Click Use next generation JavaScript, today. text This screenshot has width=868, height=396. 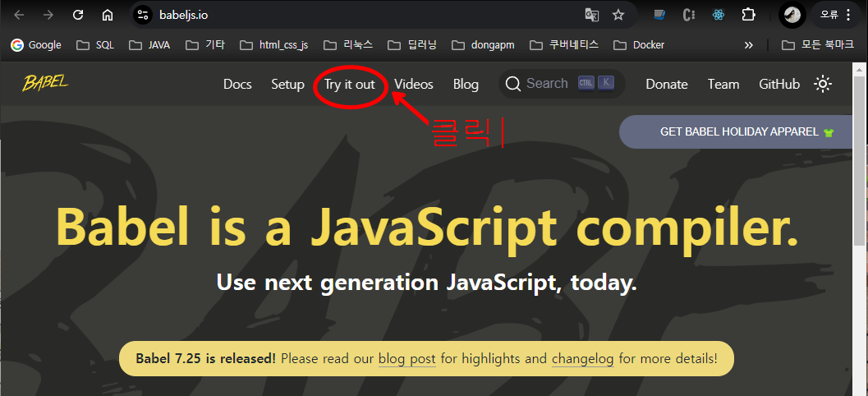(427, 283)
